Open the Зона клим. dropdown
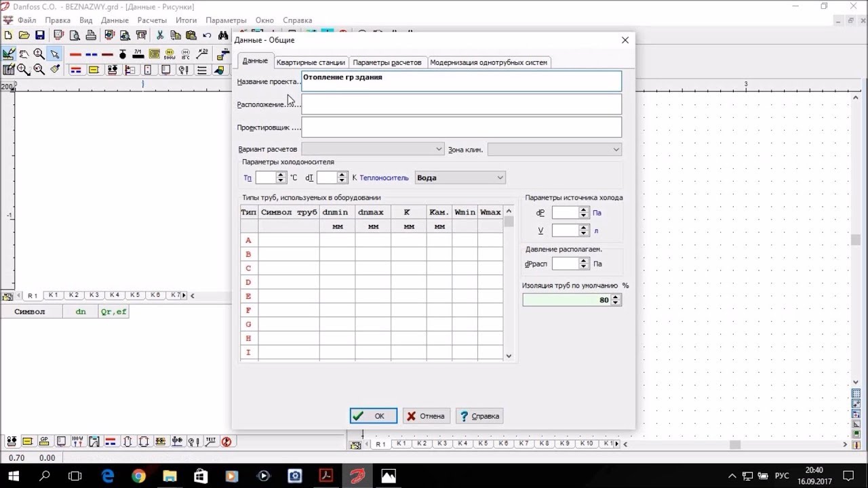The image size is (868, 488). (554, 149)
